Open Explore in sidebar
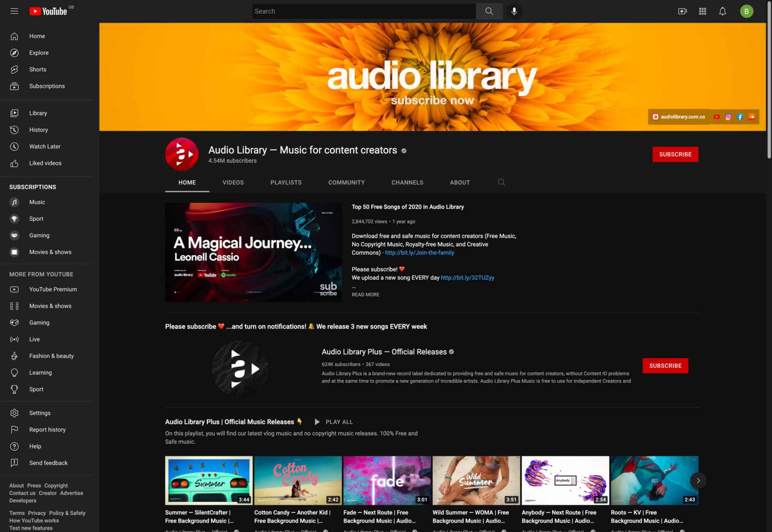The height and width of the screenshot is (532, 772). click(x=47, y=53)
